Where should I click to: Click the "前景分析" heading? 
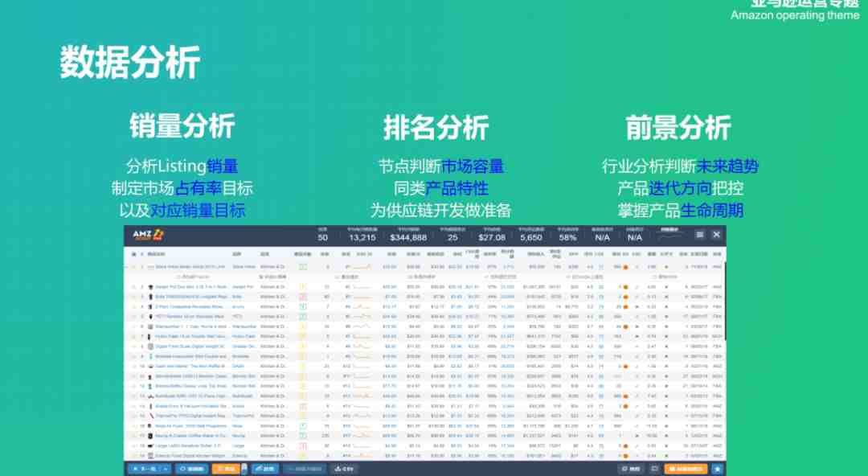click(x=678, y=128)
